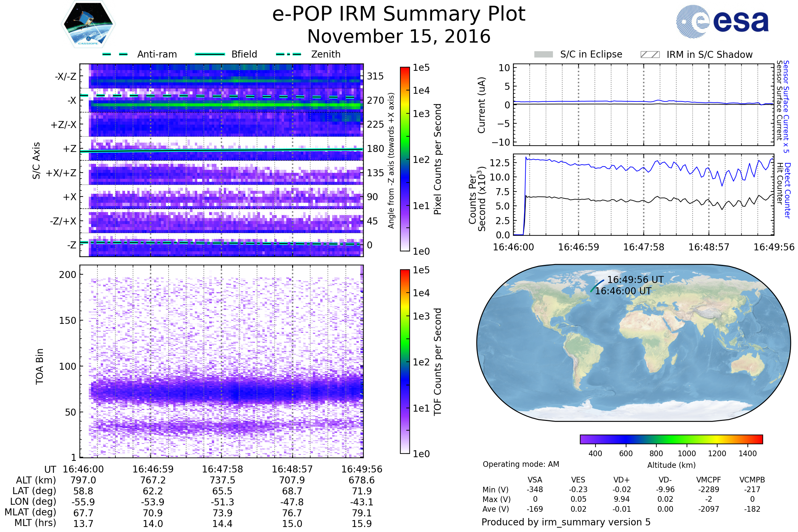The height and width of the screenshot is (532, 798).
Task: Click the Produced by irm_summary version text
Action: pos(566,522)
